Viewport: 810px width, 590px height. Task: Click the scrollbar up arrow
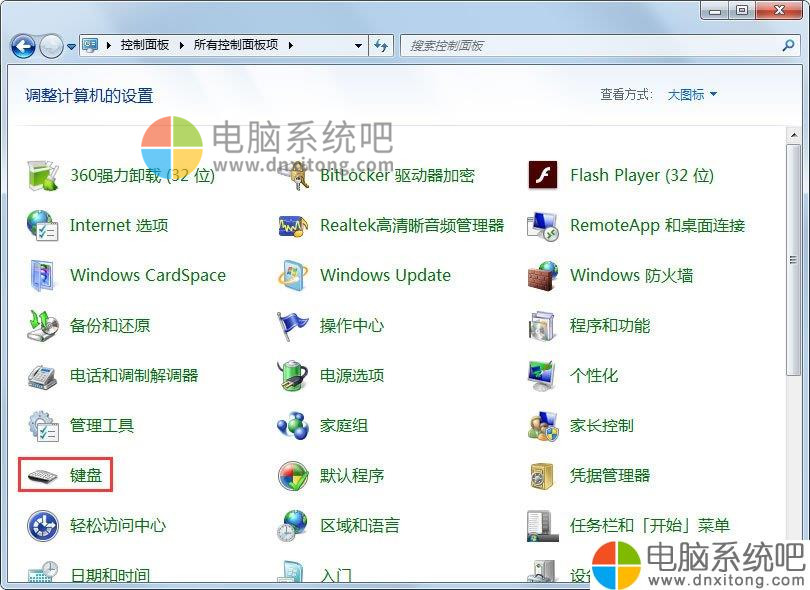(x=793, y=135)
